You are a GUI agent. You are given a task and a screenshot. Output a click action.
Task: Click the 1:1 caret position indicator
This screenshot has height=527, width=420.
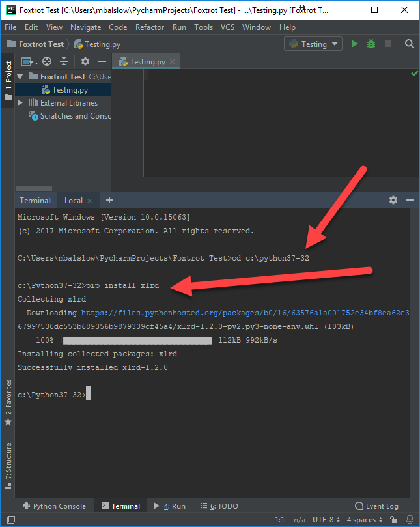(x=279, y=520)
